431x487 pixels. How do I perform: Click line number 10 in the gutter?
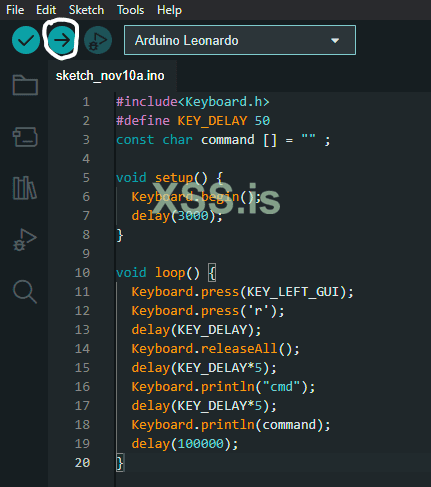click(82, 273)
